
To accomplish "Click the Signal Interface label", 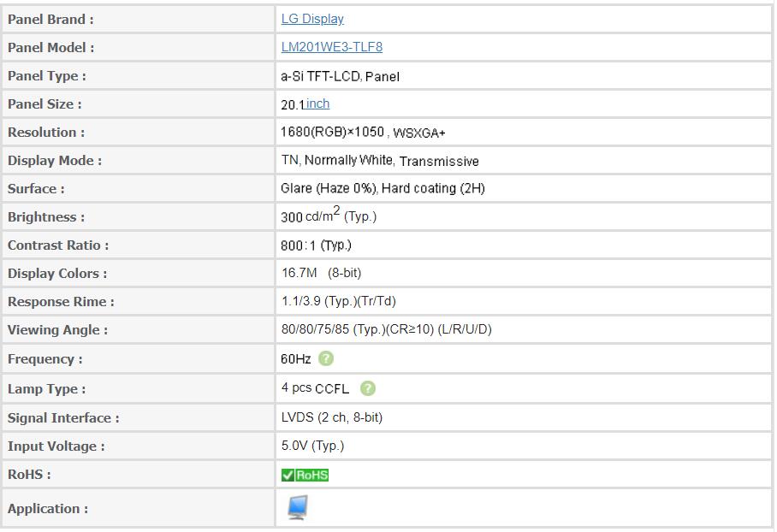I will pyautogui.click(x=63, y=418).
